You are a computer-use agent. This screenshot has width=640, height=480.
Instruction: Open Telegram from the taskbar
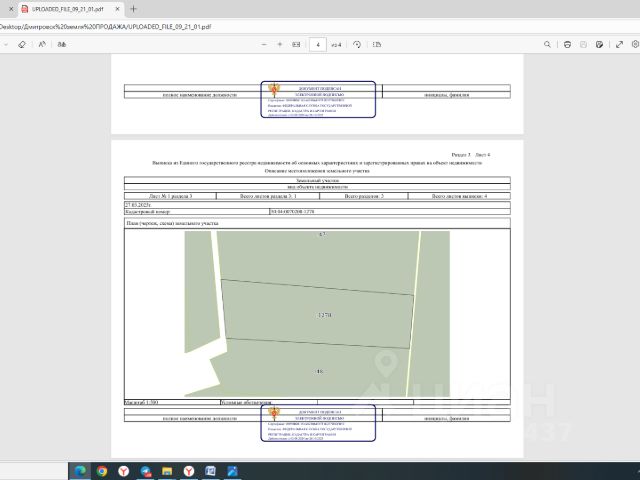146,471
